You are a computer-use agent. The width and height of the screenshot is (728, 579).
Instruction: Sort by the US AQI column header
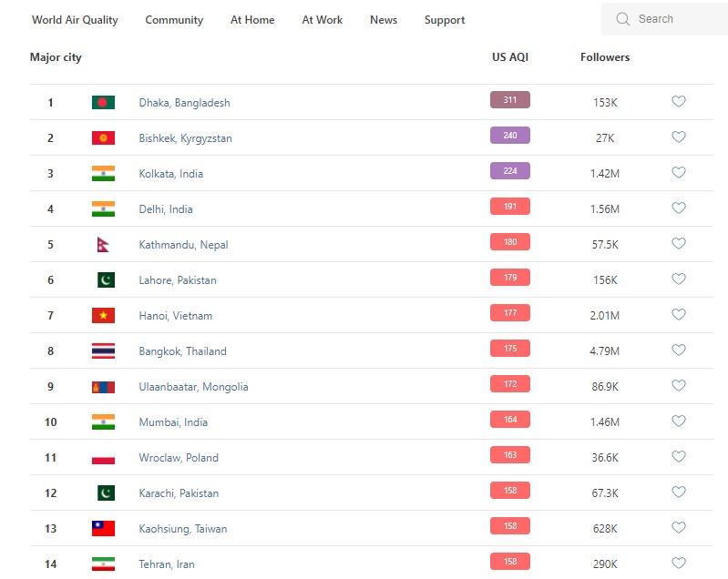[x=510, y=57]
